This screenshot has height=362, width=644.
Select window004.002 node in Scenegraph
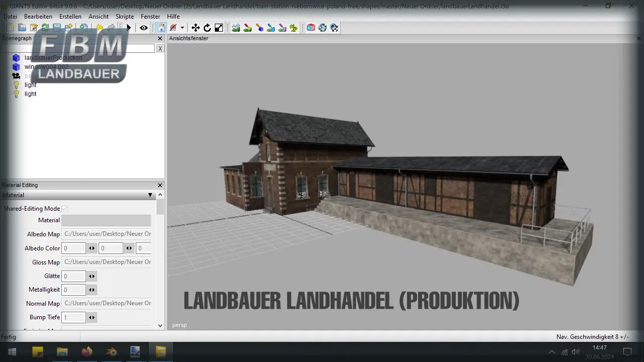click(x=46, y=67)
